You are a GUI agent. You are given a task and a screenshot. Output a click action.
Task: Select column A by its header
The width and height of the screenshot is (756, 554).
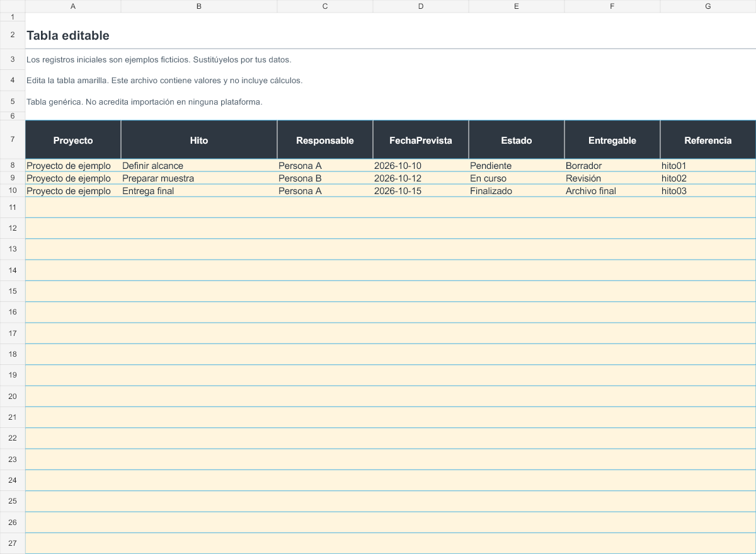point(73,6)
